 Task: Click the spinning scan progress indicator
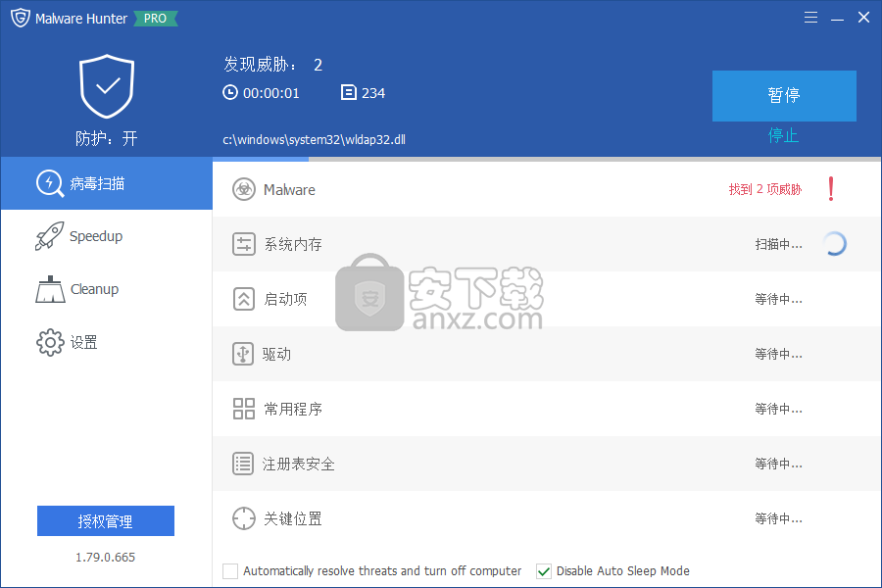pyautogui.click(x=835, y=244)
